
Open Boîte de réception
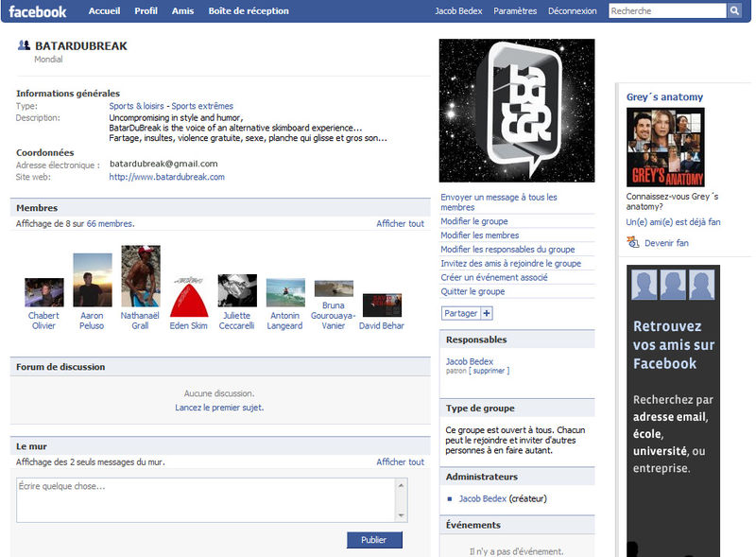[x=249, y=10]
